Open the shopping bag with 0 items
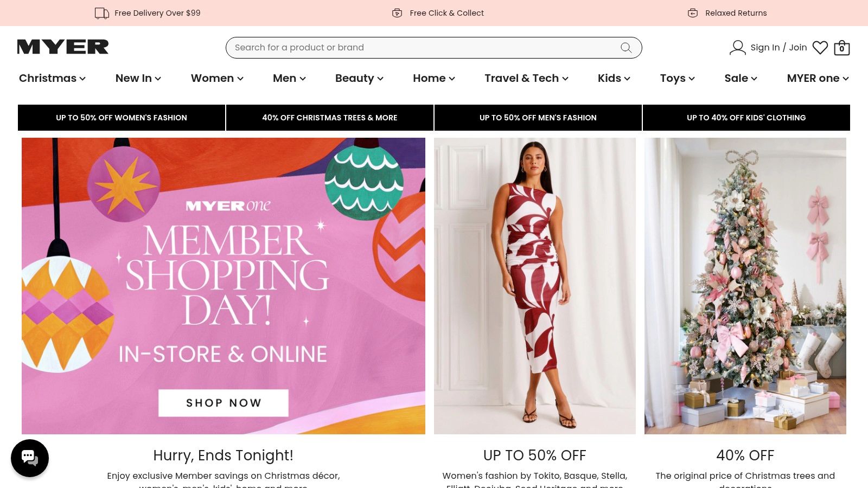The width and height of the screenshot is (868, 488). point(841,48)
